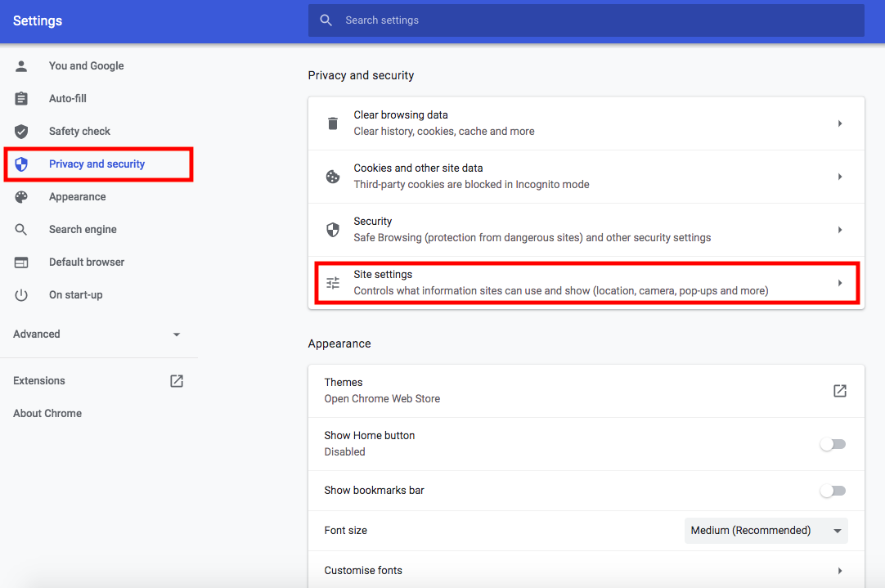Click the palette icon beside Appearance

point(21,197)
